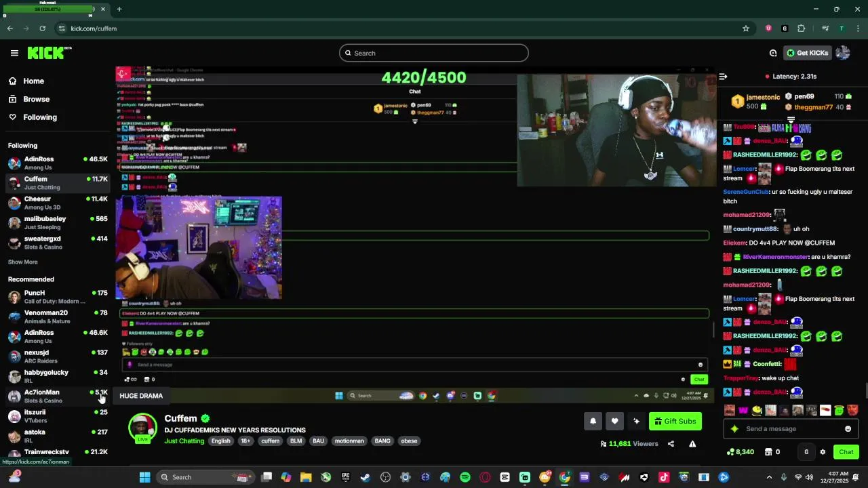Open emoji picker in chat input

coord(848,429)
